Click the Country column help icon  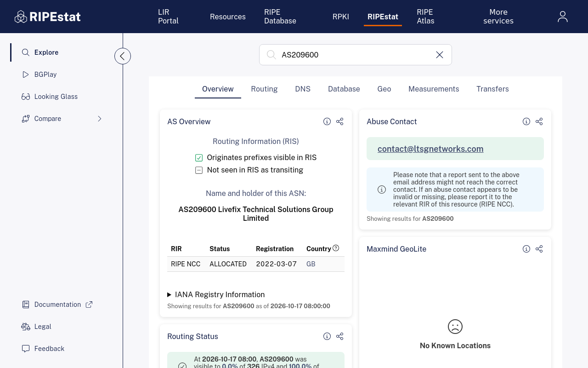click(x=336, y=248)
